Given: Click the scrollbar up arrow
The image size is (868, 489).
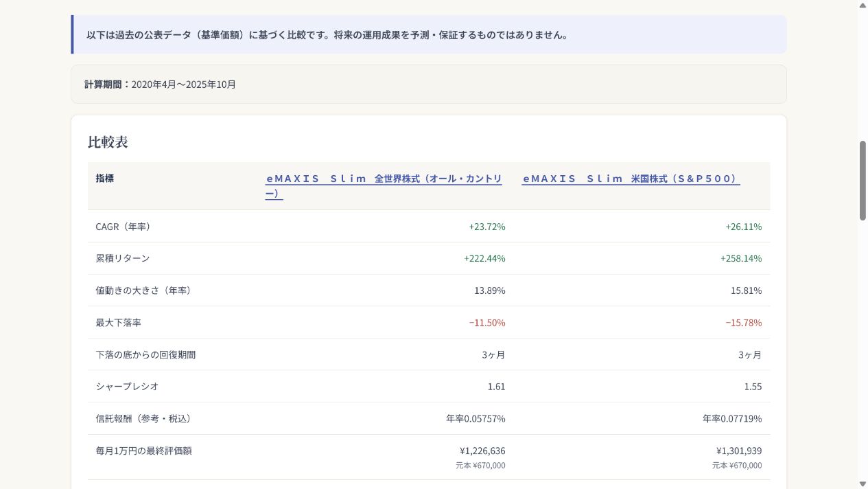Looking at the screenshot, I should tap(863, 5).
